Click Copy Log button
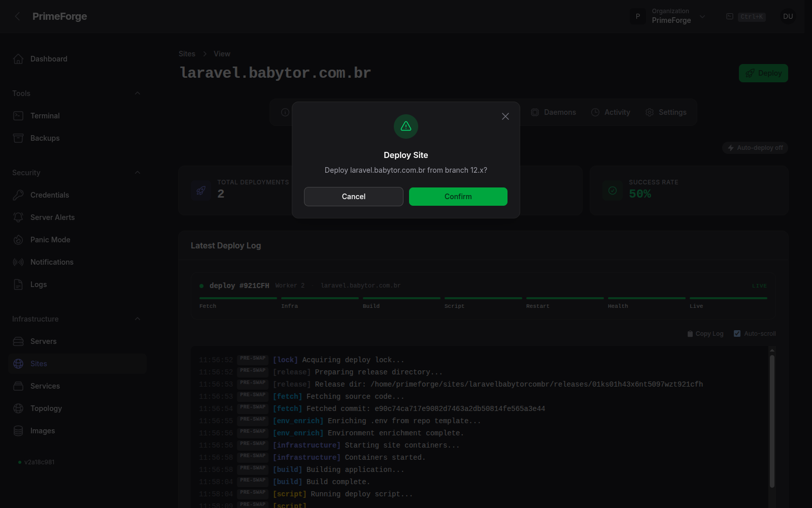 [x=705, y=334]
